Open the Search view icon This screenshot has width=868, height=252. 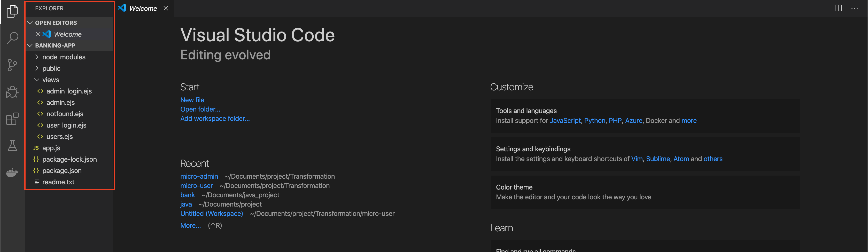coord(12,38)
